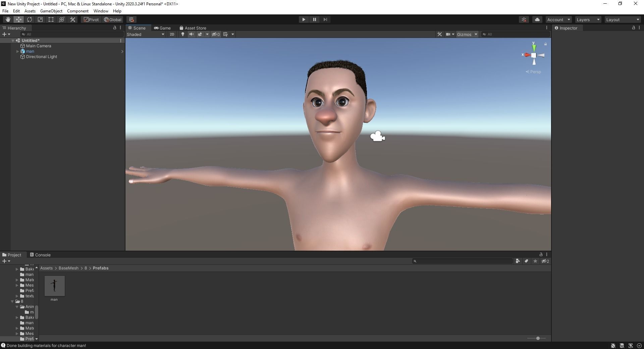
Task: Select the Move tool
Action: click(18, 19)
